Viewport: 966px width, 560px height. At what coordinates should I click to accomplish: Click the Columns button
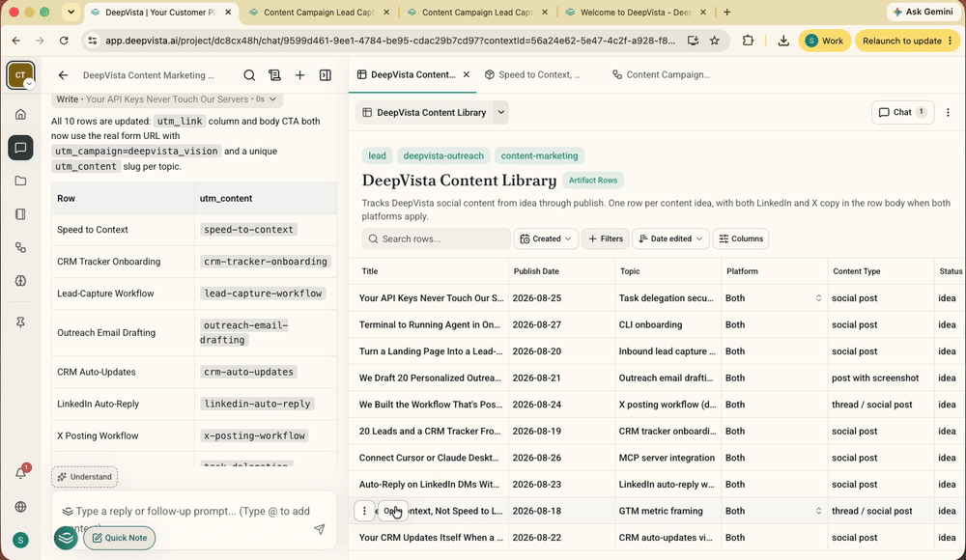click(741, 238)
